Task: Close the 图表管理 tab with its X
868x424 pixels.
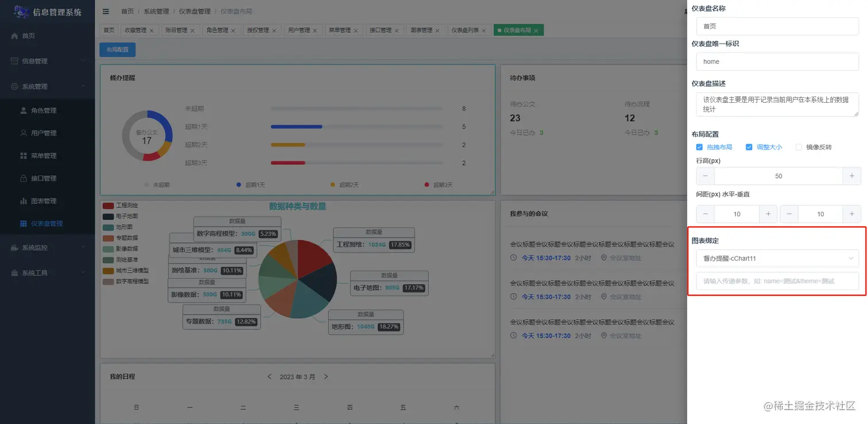Action: click(438, 30)
